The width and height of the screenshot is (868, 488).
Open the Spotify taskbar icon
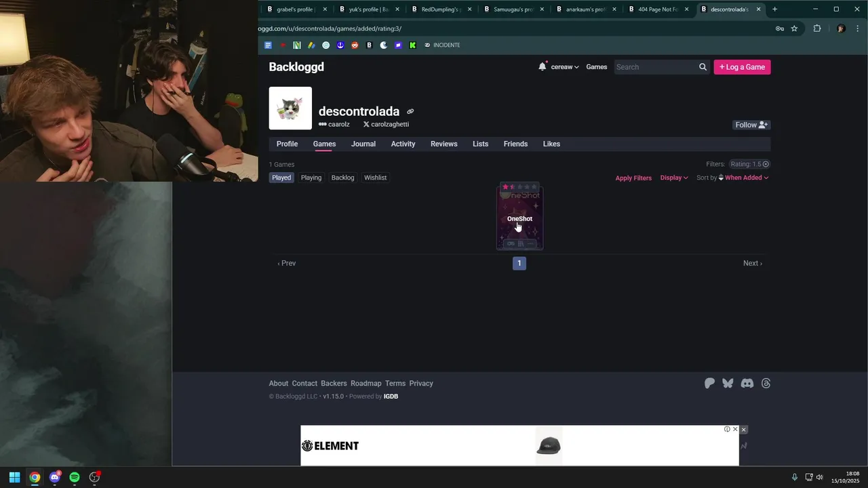pos(75,477)
